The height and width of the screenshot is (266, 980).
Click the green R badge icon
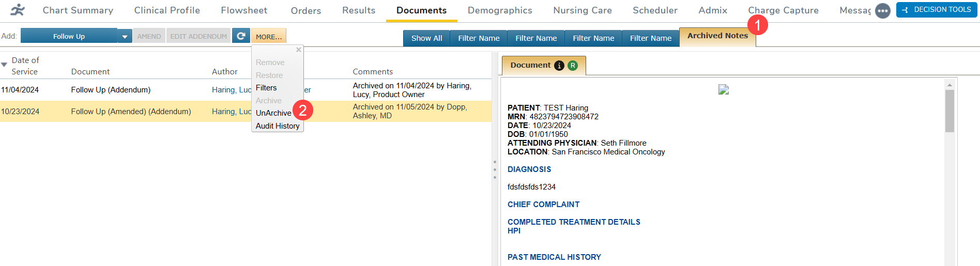(573, 66)
